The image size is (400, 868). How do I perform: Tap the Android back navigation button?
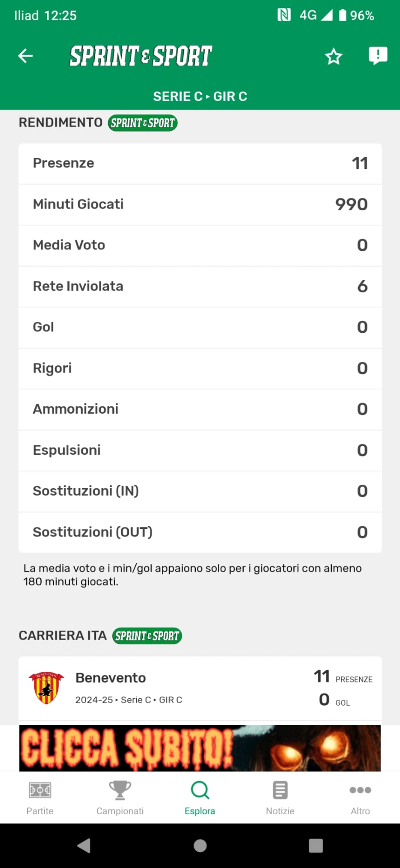click(84, 845)
